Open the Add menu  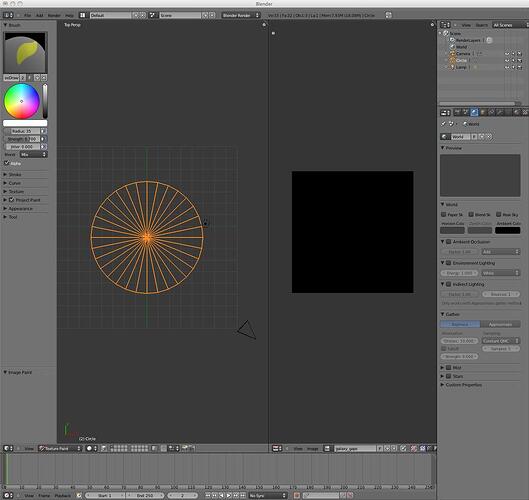pyautogui.click(x=39, y=16)
